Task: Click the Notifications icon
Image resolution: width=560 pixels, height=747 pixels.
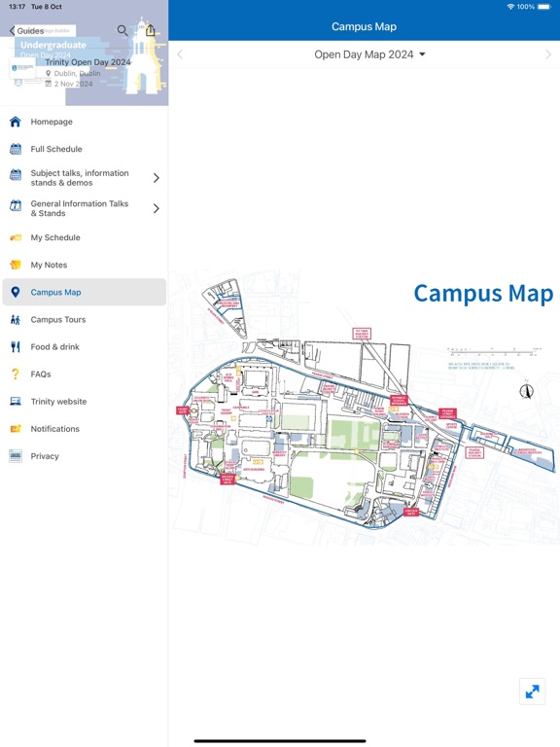Action: [x=16, y=429]
